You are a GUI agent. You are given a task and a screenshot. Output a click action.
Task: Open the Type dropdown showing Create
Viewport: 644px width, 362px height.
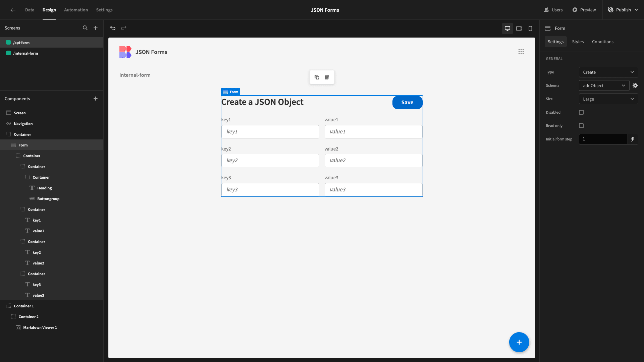coord(608,72)
